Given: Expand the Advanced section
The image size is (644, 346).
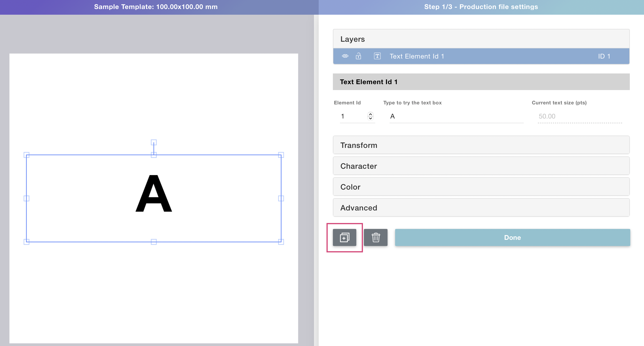Looking at the screenshot, I should [x=481, y=208].
